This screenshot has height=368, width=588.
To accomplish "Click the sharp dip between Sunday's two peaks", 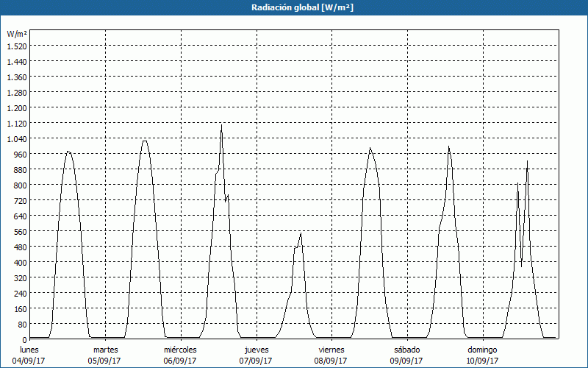I will [522, 265].
